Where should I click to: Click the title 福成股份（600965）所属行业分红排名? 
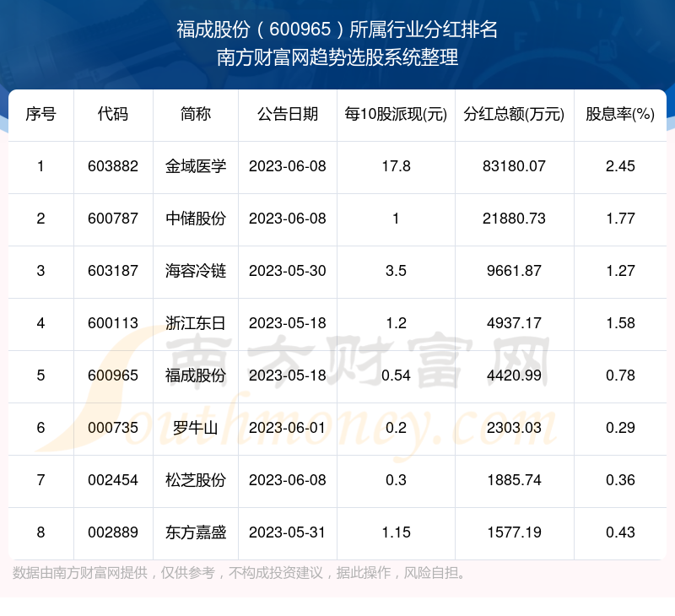point(337,30)
